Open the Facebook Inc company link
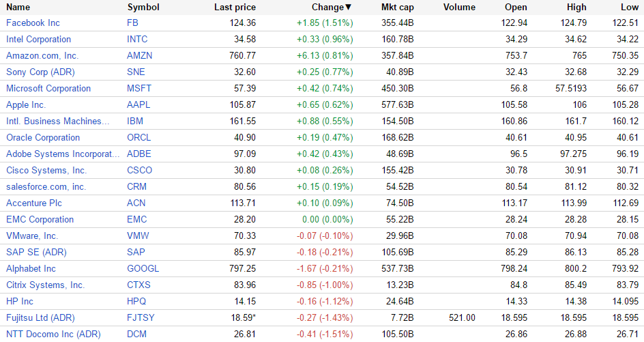The width and height of the screenshot is (644, 342). point(33,23)
